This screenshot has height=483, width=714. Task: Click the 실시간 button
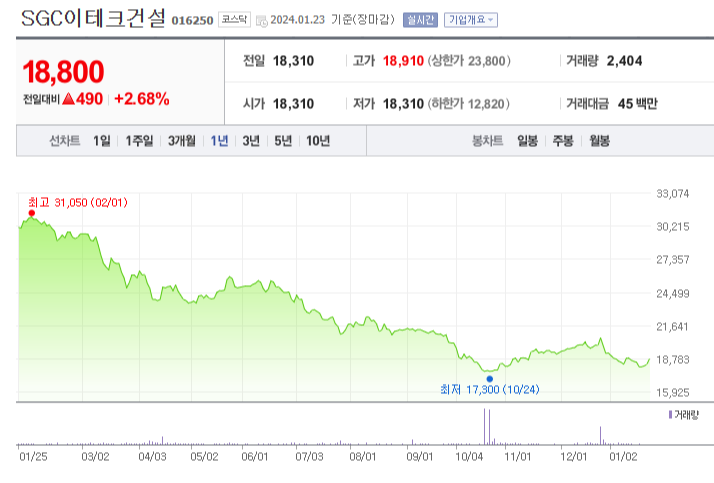point(420,20)
